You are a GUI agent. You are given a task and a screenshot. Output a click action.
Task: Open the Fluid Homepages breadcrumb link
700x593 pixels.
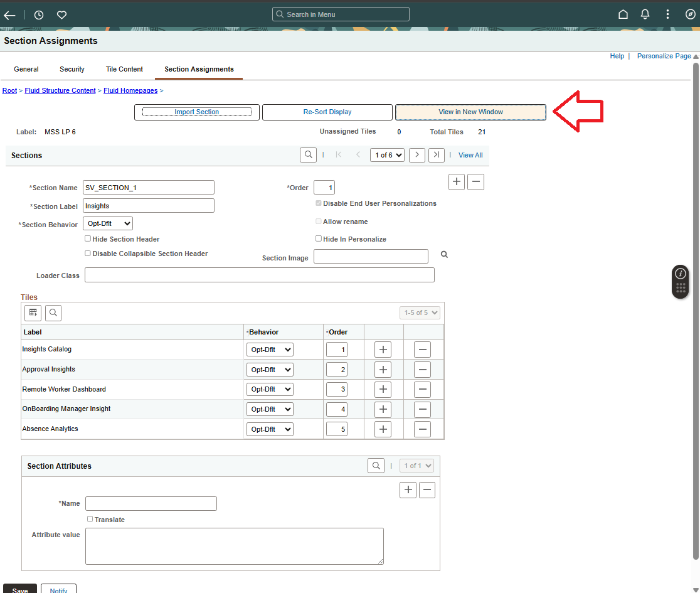point(130,90)
